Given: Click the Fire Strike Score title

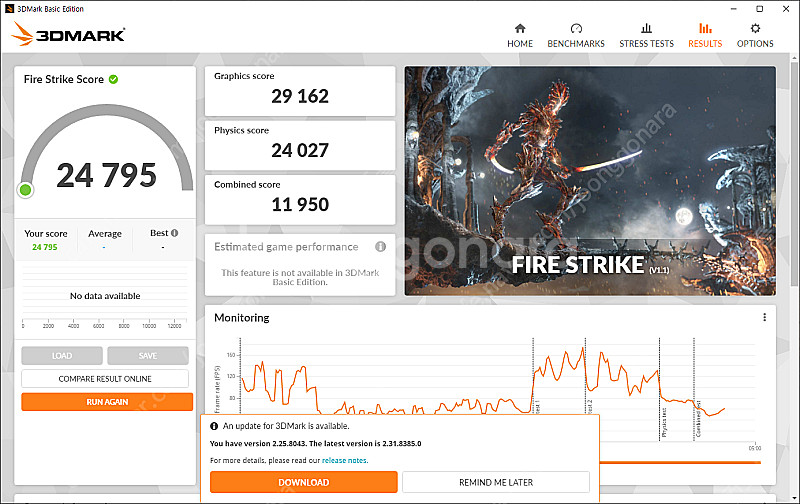Looking at the screenshot, I should click(64, 79).
